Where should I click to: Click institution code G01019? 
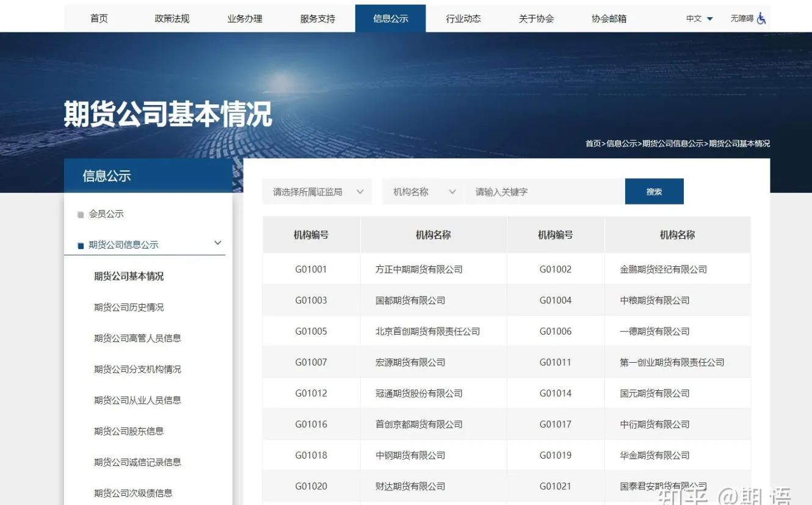[x=556, y=456]
